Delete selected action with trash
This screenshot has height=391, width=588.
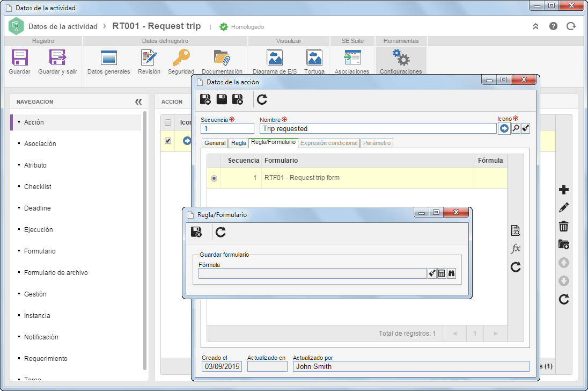point(564,226)
